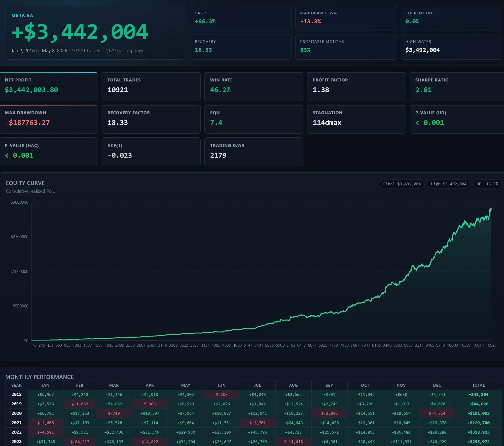
Task: Click the 73 x-axis tick label
Action: [x=34, y=345]
